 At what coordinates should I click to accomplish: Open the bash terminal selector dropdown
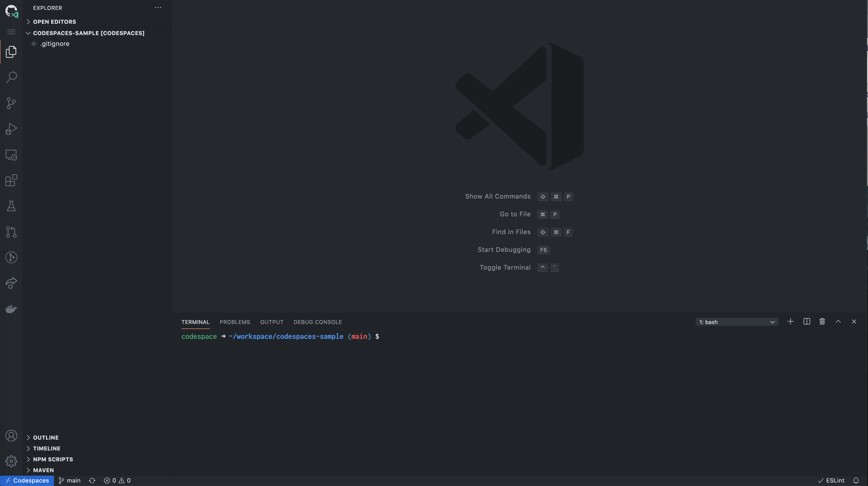click(737, 322)
